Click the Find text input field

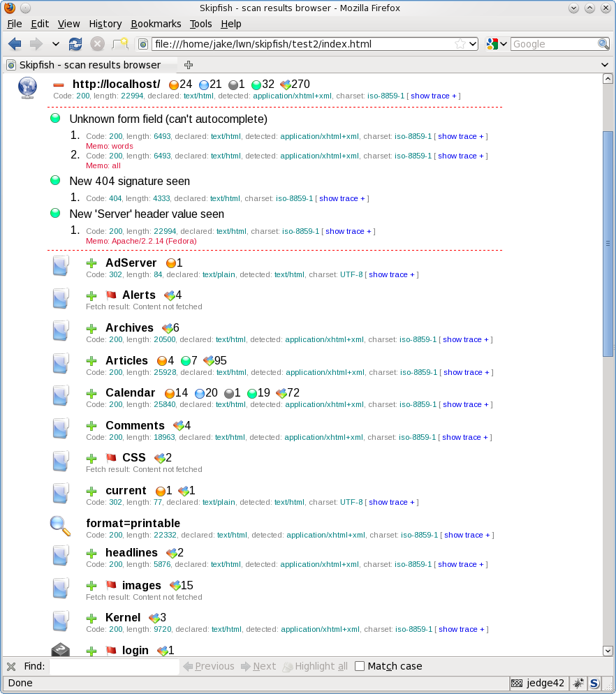tap(115, 666)
